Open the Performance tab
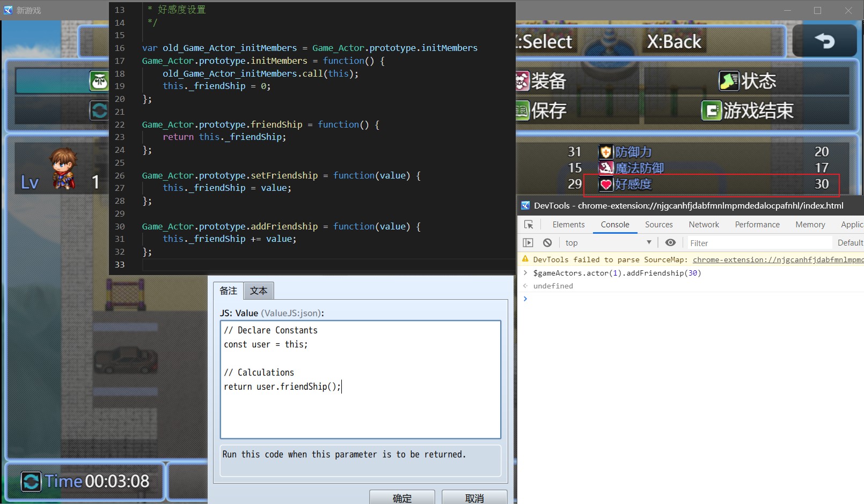Image resolution: width=864 pixels, height=504 pixels. (x=757, y=225)
